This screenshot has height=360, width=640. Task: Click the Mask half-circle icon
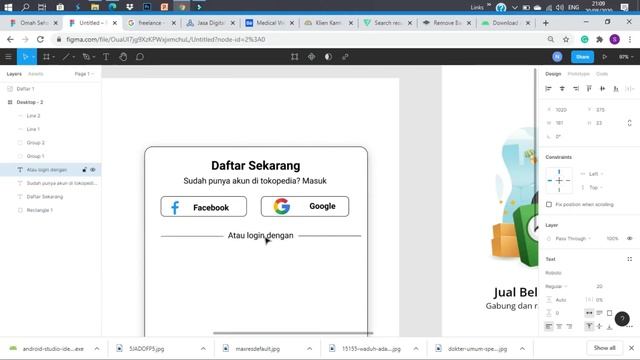pos(328,57)
